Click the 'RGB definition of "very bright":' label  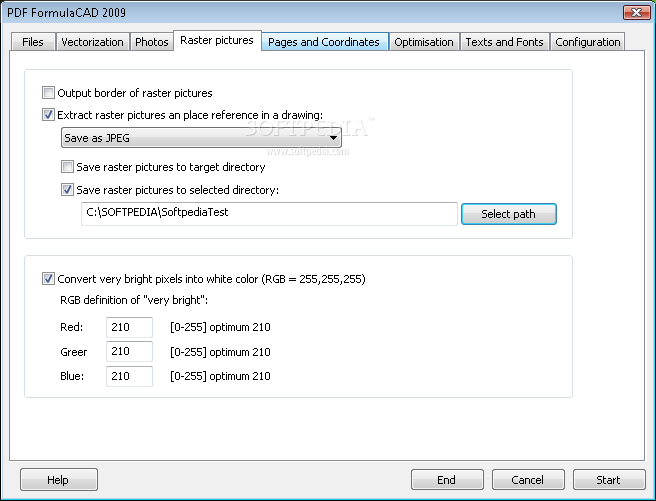coord(134,300)
